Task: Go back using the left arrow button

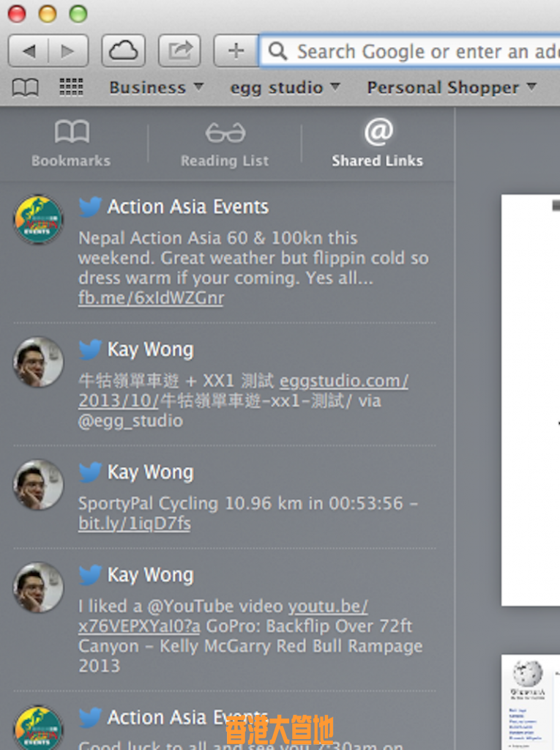Action: (x=29, y=51)
